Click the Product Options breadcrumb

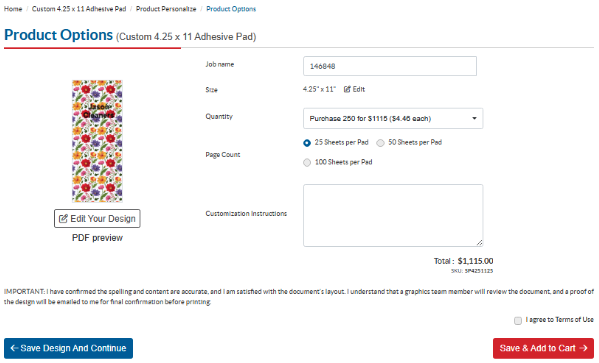tap(231, 9)
